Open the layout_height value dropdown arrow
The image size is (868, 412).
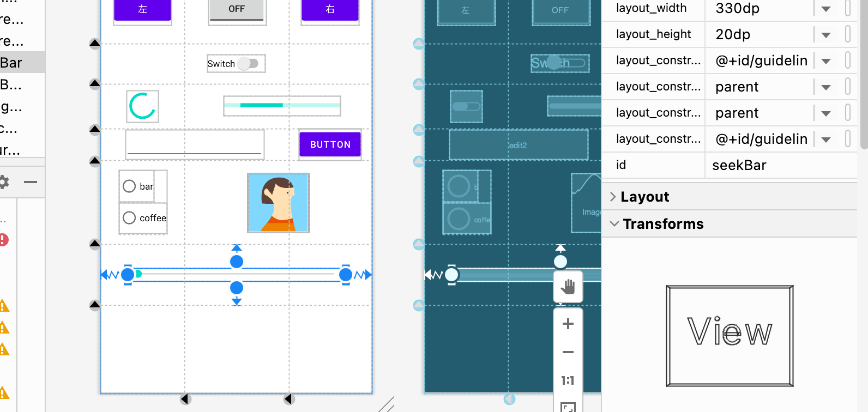(826, 35)
